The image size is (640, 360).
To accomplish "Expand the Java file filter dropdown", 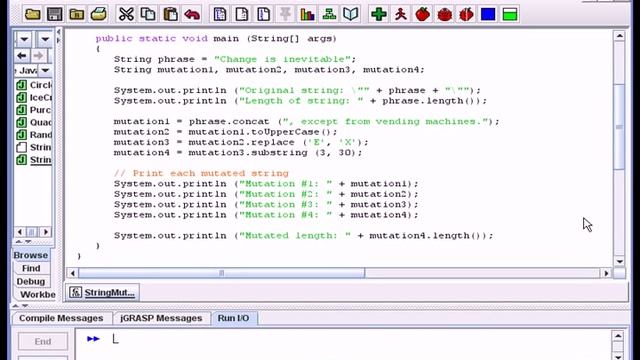I will click(45, 71).
